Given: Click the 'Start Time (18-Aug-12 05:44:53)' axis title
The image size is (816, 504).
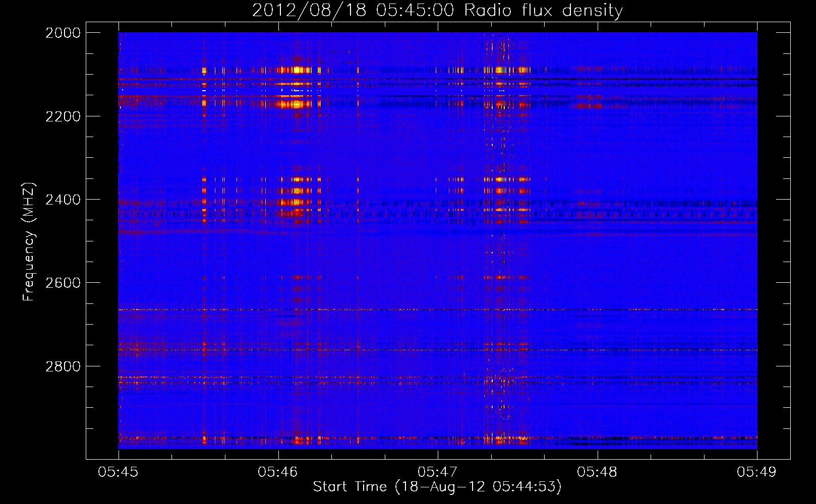Looking at the screenshot, I should tap(437, 487).
